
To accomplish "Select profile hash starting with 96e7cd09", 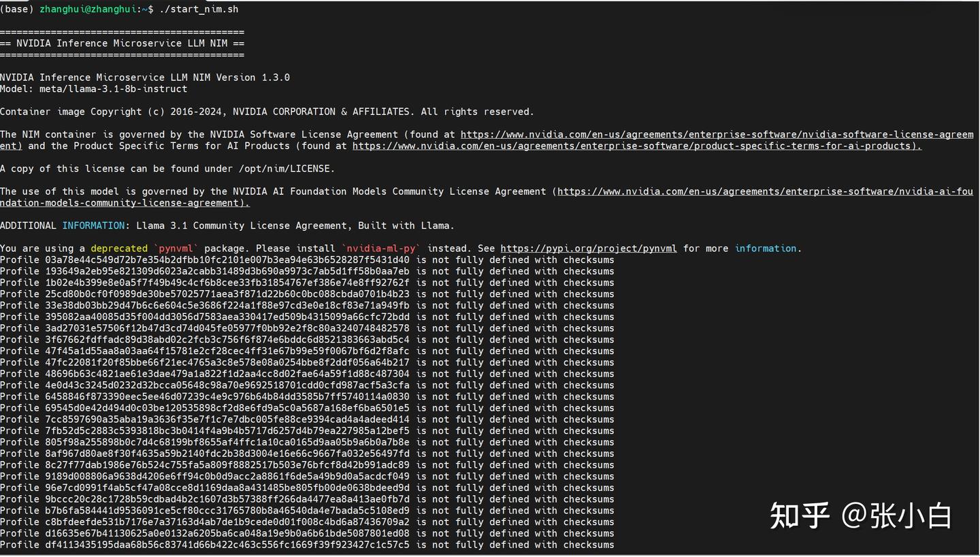I will [x=227, y=488].
